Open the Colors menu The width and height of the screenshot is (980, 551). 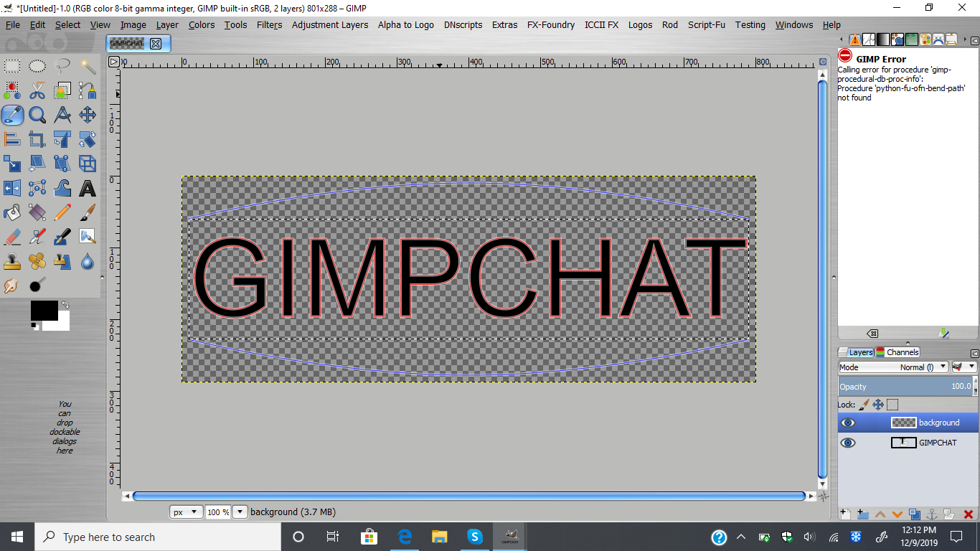click(202, 24)
